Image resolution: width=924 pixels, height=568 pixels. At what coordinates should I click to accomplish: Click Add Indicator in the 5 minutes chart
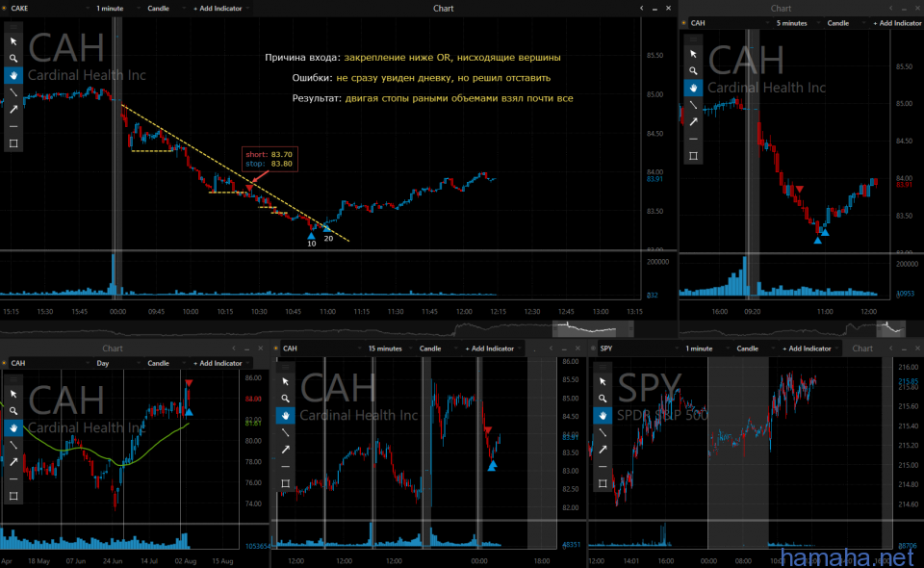[x=896, y=23]
